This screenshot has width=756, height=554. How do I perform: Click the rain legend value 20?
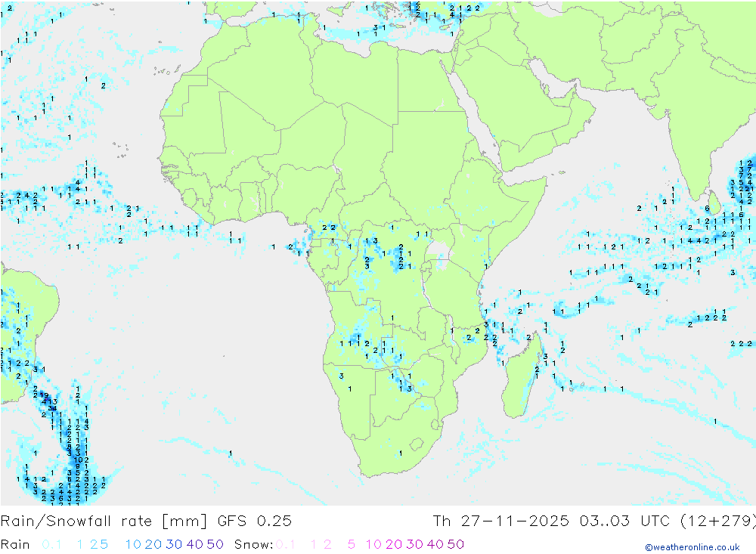[x=153, y=544]
